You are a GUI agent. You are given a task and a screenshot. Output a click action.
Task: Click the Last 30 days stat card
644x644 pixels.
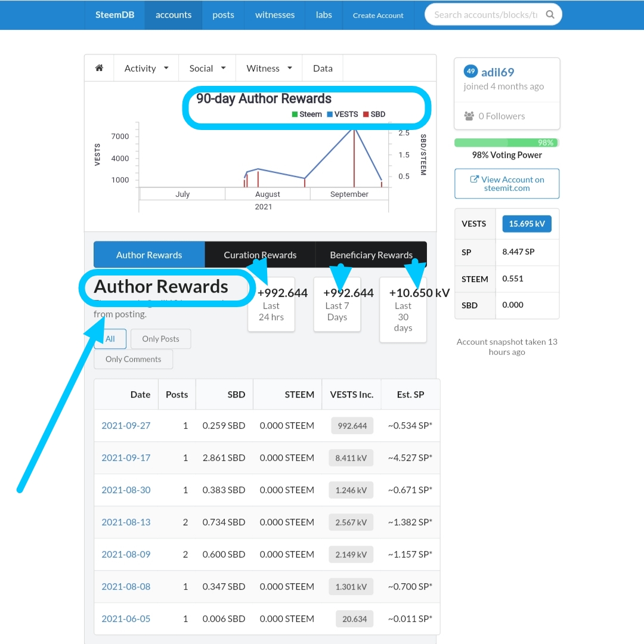[x=403, y=309]
